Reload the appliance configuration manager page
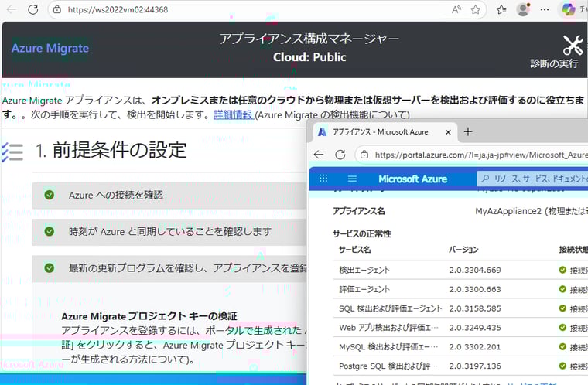 coord(33,9)
